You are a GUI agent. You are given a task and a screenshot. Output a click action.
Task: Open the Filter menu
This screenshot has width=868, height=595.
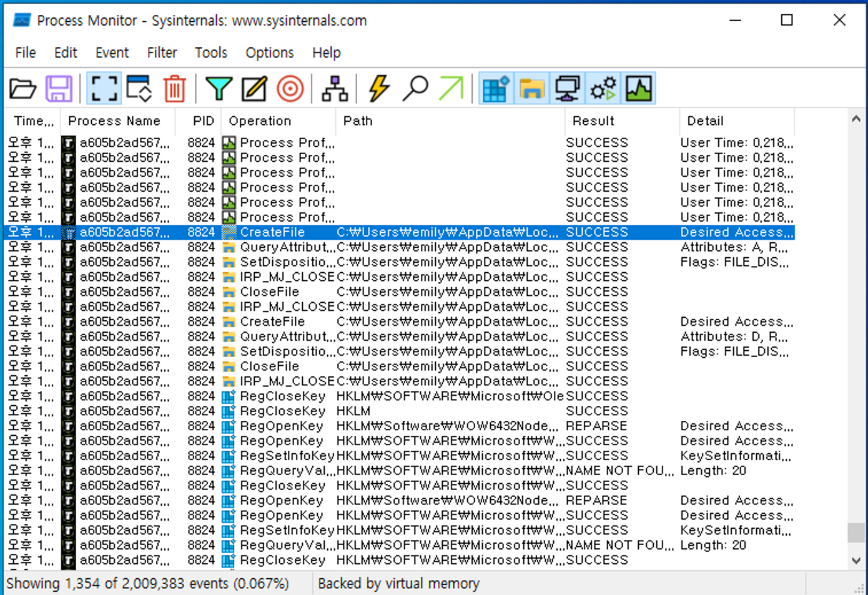tap(162, 52)
